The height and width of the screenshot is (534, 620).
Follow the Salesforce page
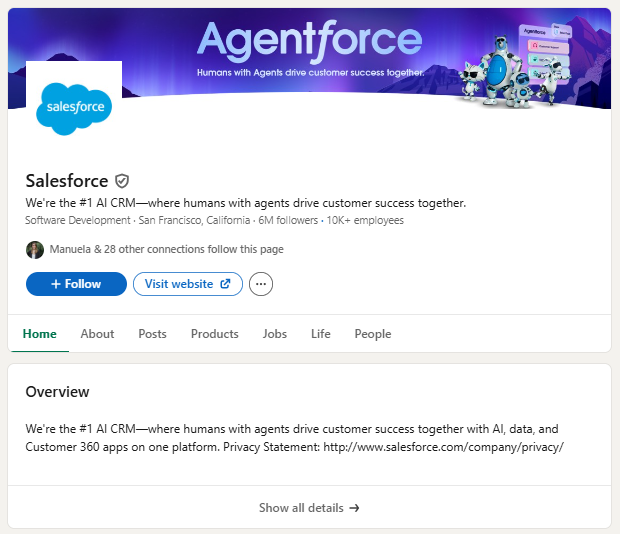(x=76, y=284)
